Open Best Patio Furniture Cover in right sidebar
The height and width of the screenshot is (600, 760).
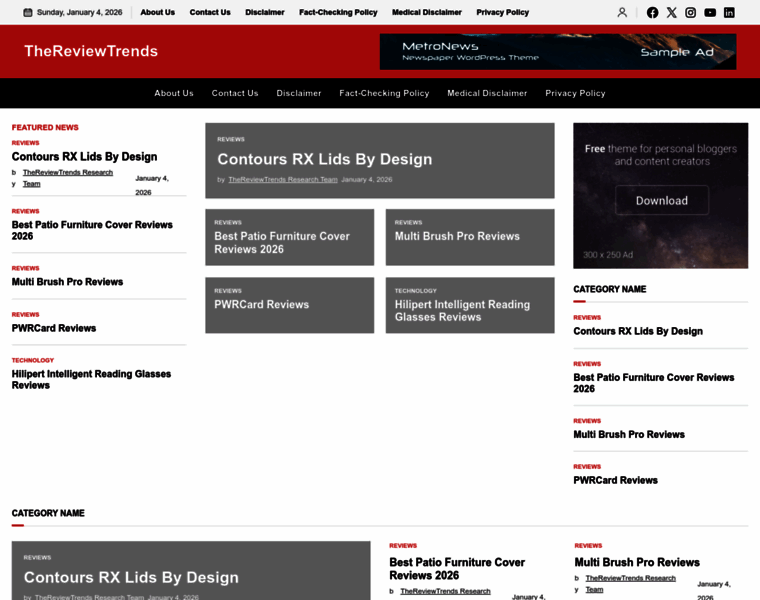(x=653, y=383)
